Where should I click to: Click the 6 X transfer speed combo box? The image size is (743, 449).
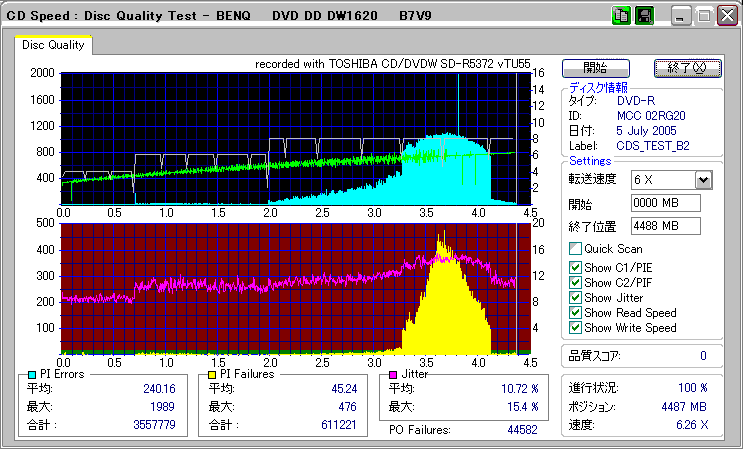662,180
